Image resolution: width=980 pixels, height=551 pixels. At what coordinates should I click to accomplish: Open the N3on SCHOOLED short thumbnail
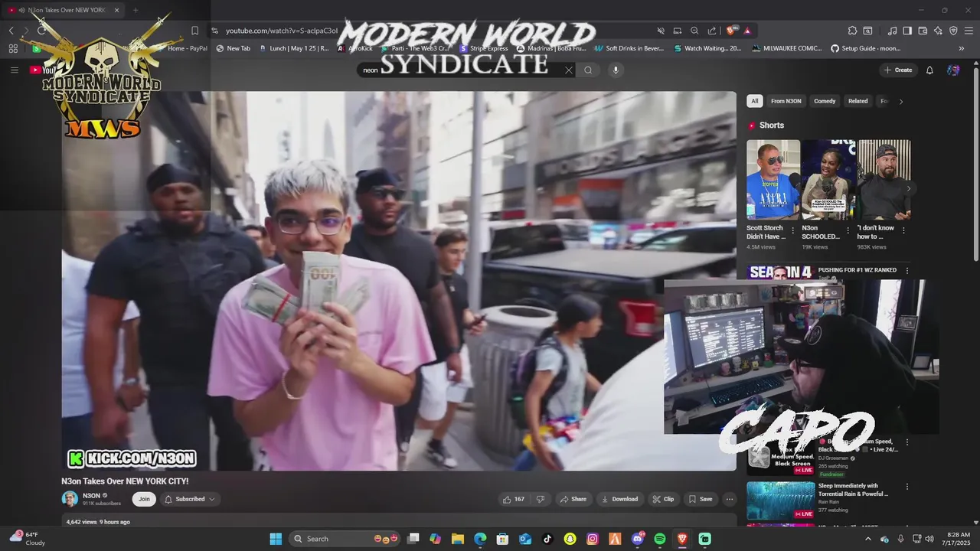pyautogui.click(x=829, y=180)
